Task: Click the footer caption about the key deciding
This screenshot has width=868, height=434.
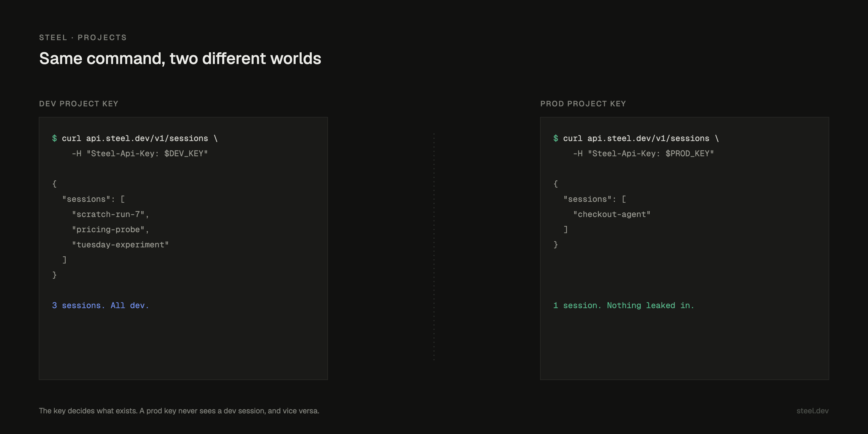Action: tap(179, 411)
